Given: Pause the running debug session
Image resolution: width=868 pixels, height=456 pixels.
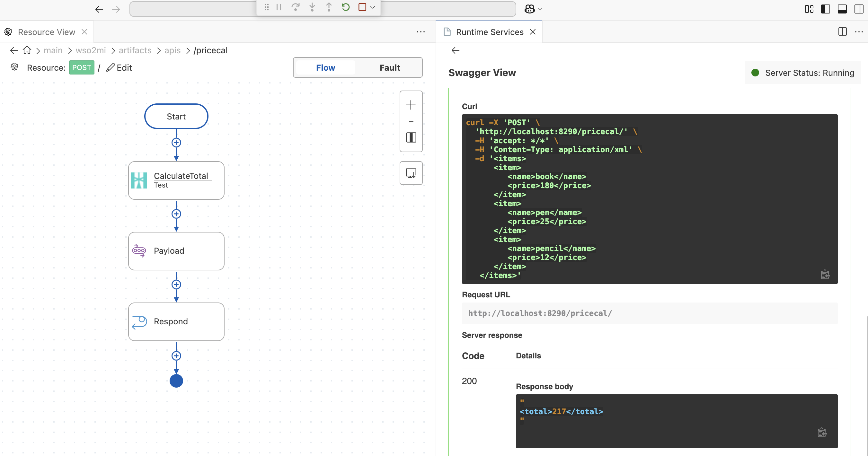Looking at the screenshot, I should coord(279,7).
